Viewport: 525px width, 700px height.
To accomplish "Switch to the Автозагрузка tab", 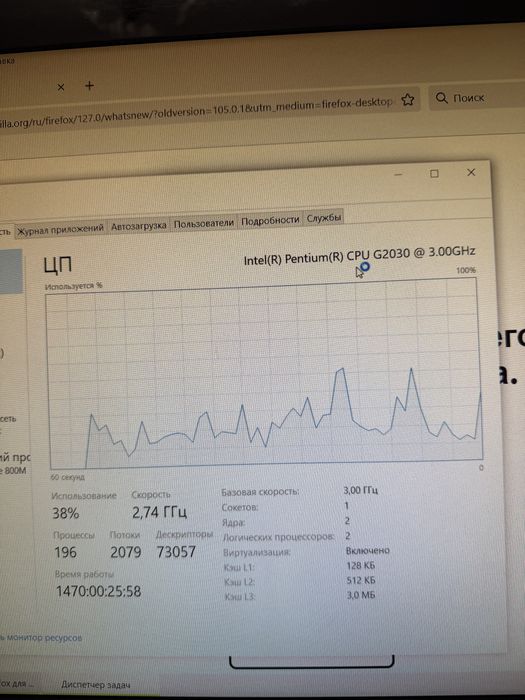I will [138, 226].
